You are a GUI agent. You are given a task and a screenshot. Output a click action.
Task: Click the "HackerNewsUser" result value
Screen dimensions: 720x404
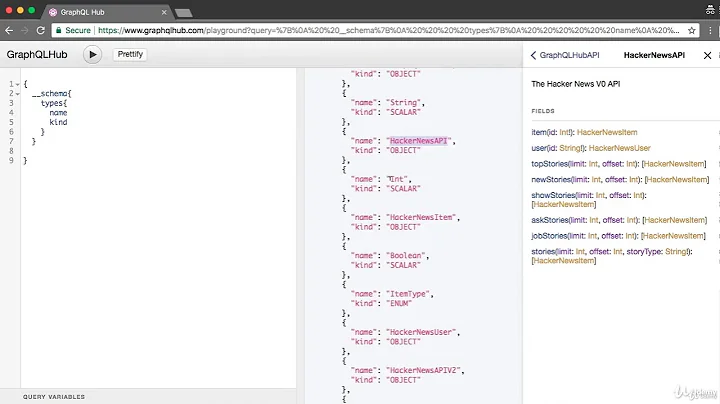421,332
